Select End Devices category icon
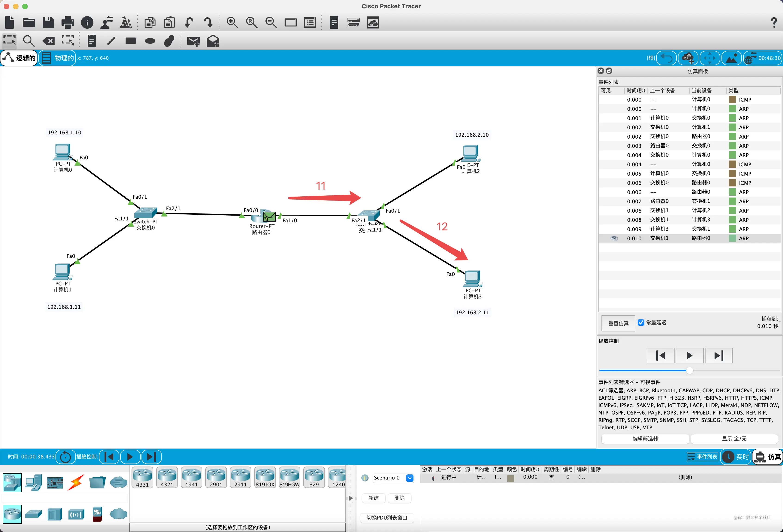 [33, 483]
